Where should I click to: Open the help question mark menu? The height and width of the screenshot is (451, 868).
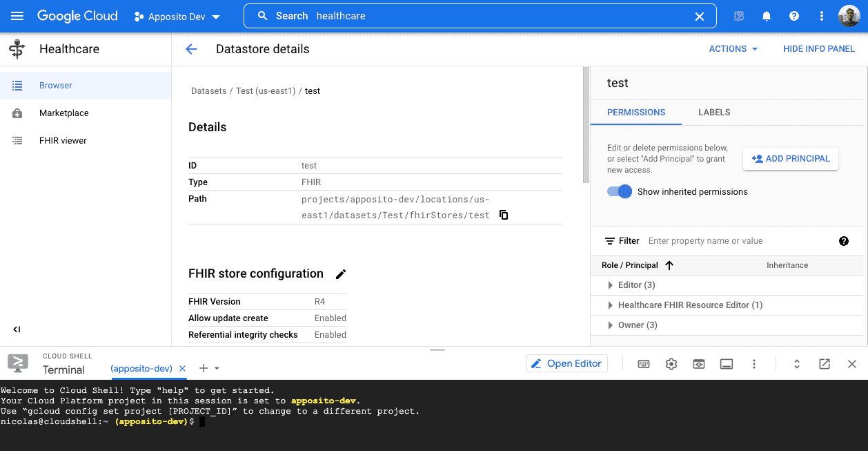pos(794,16)
